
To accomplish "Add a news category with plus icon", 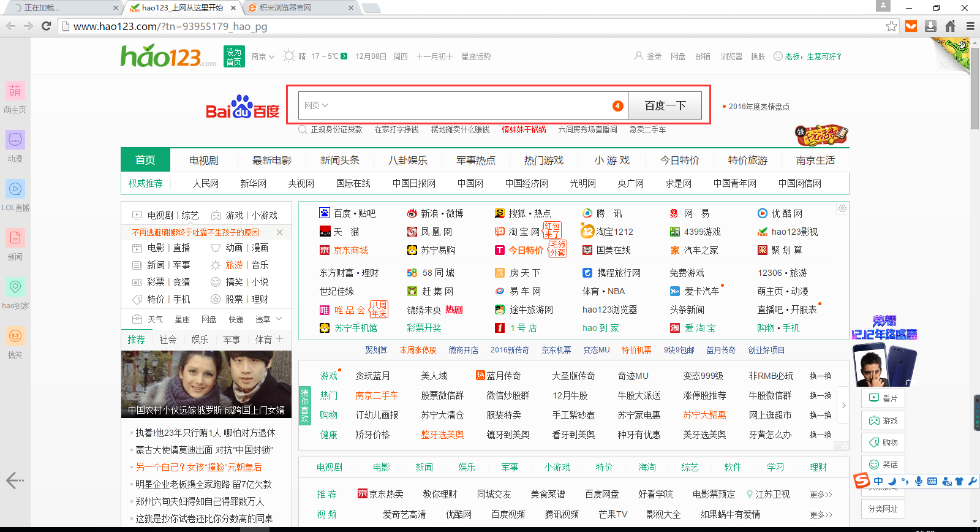I will [280, 339].
